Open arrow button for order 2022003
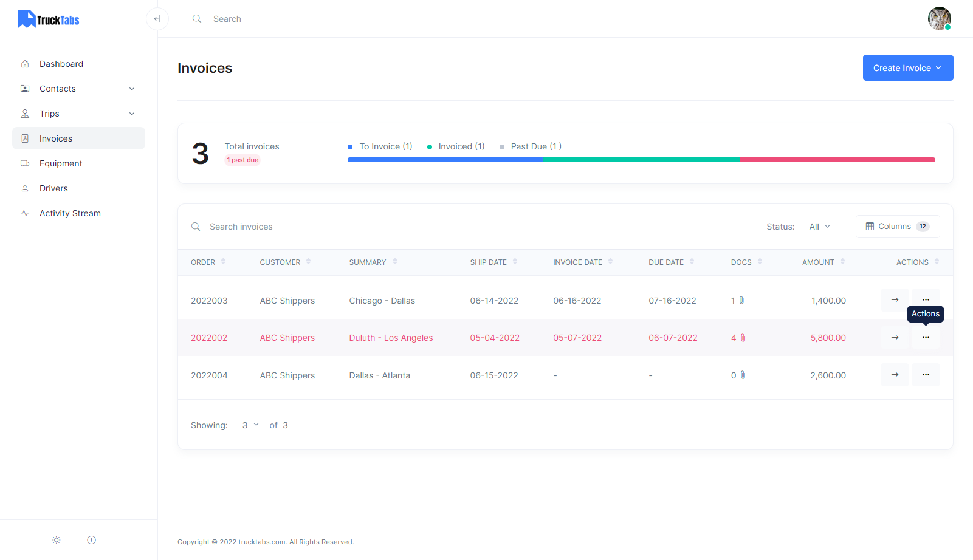The image size is (973, 560). point(895,300)
